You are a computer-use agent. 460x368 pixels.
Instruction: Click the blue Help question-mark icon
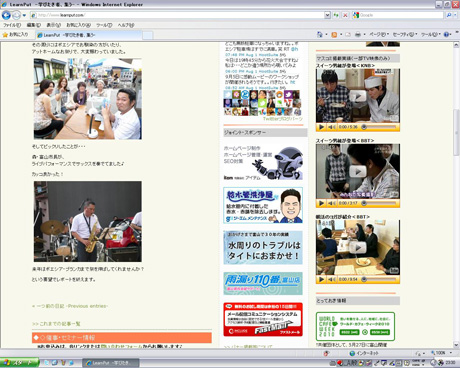pyautogui.click(x=447, y=34)
